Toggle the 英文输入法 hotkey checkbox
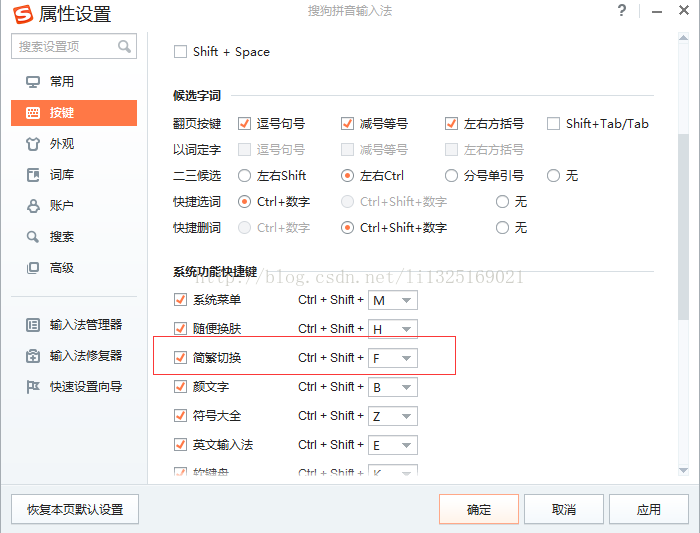Image resolution: width=700 pixels, height=533 pixels. pyautogui.click(x=180, y=445)
